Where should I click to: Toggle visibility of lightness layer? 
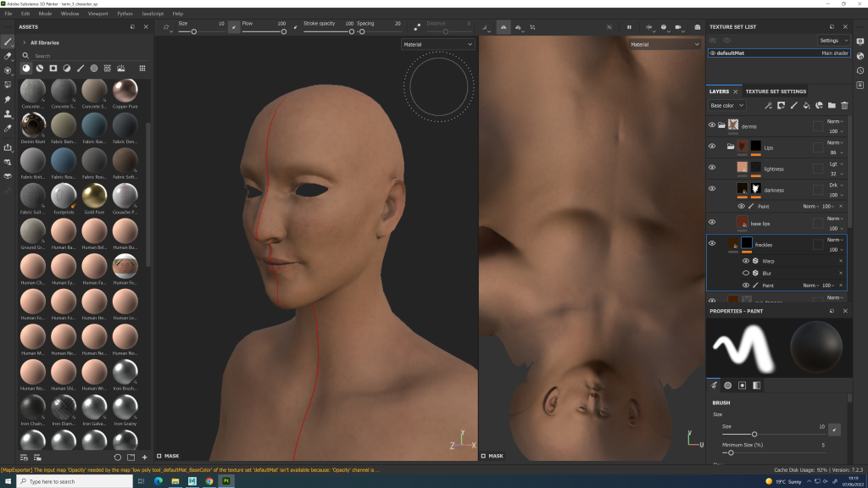[712, 167]
